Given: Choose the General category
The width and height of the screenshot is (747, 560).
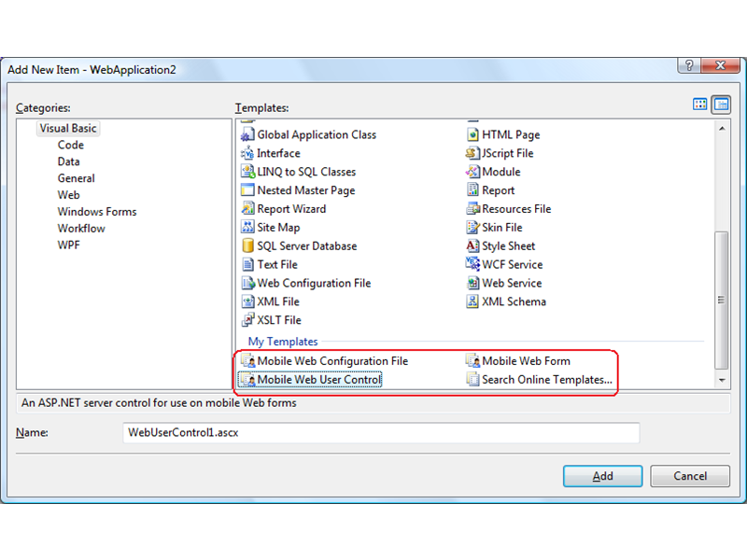Looking at the screenshot, I should (77, 178).
